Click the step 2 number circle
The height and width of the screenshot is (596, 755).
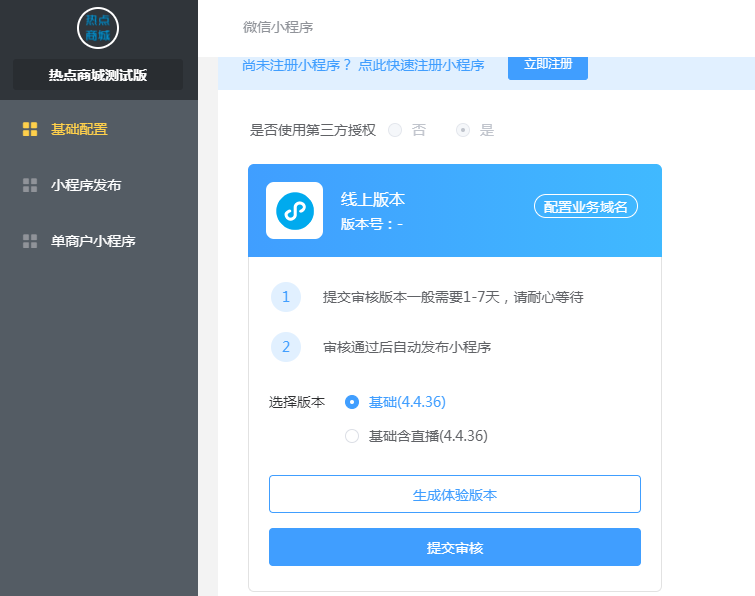[286, 347]
